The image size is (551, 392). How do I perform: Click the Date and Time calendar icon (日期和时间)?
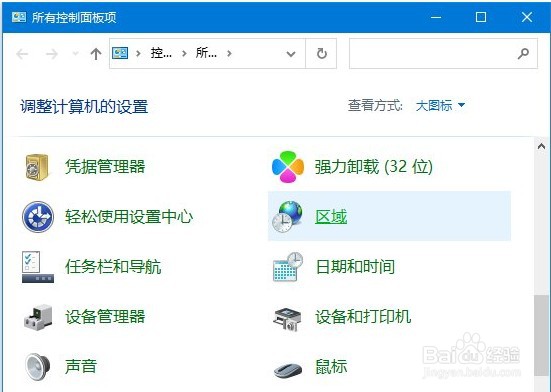coord(288,267)
